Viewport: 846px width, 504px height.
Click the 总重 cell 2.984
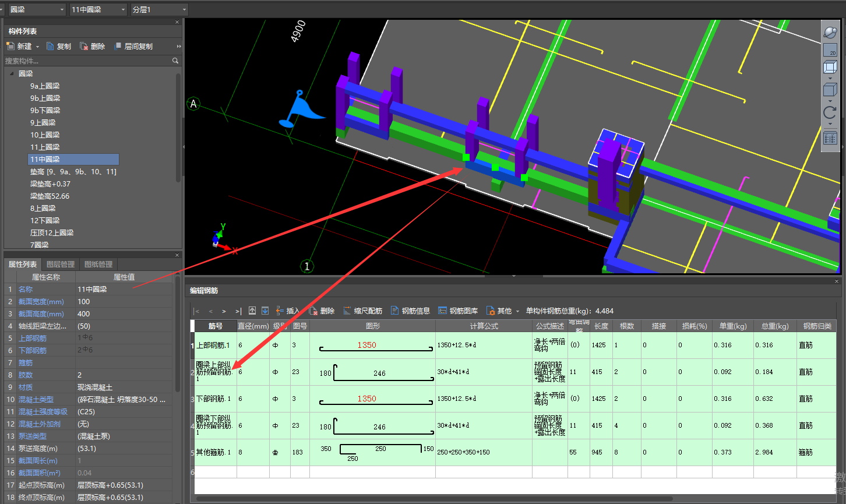[x=775, y=453]
